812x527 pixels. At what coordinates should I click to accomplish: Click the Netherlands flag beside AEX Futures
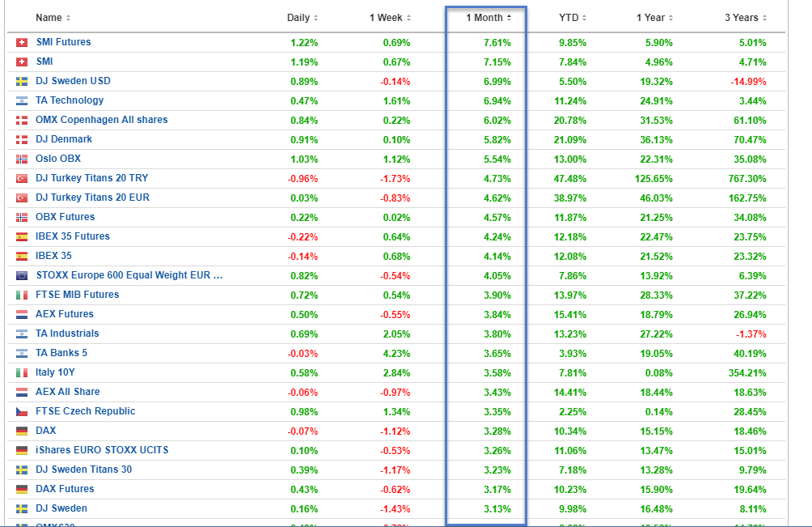(x=22, y=315)
